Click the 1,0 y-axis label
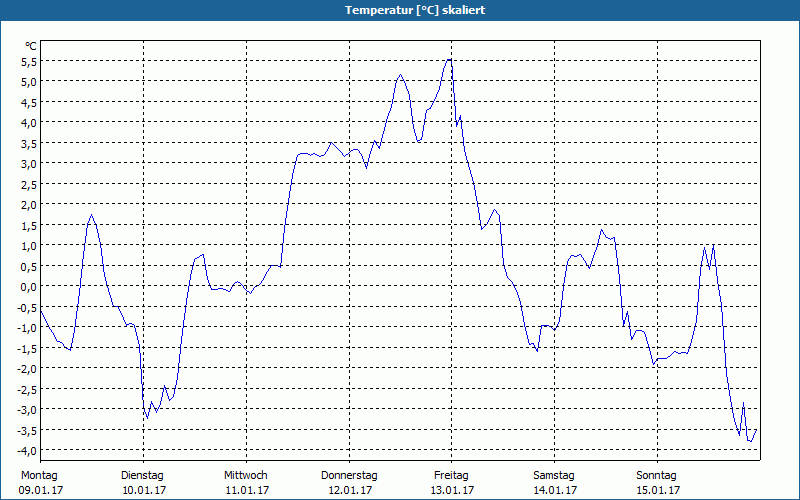This screenshot has width=800, height=500. click(30, 245)
